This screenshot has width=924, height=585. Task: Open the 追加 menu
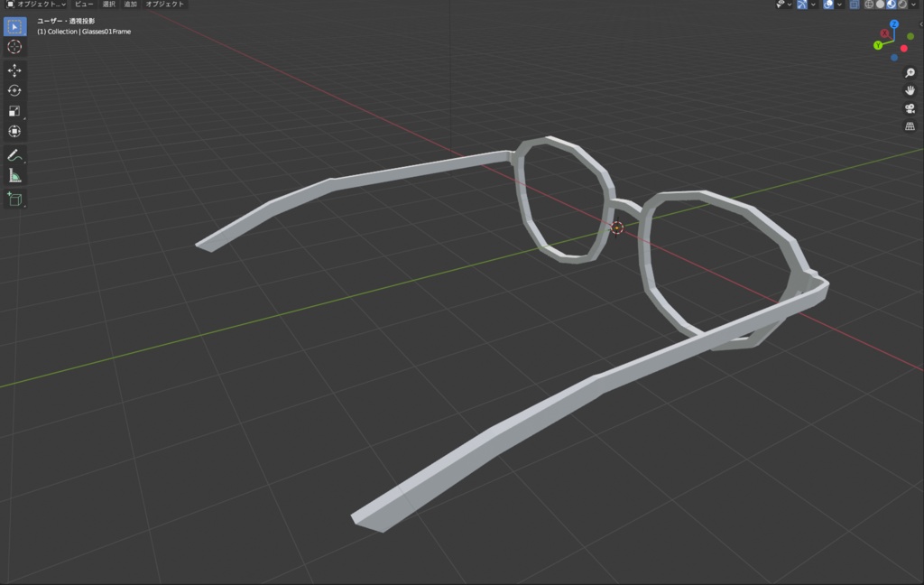(x=129, y=5)
